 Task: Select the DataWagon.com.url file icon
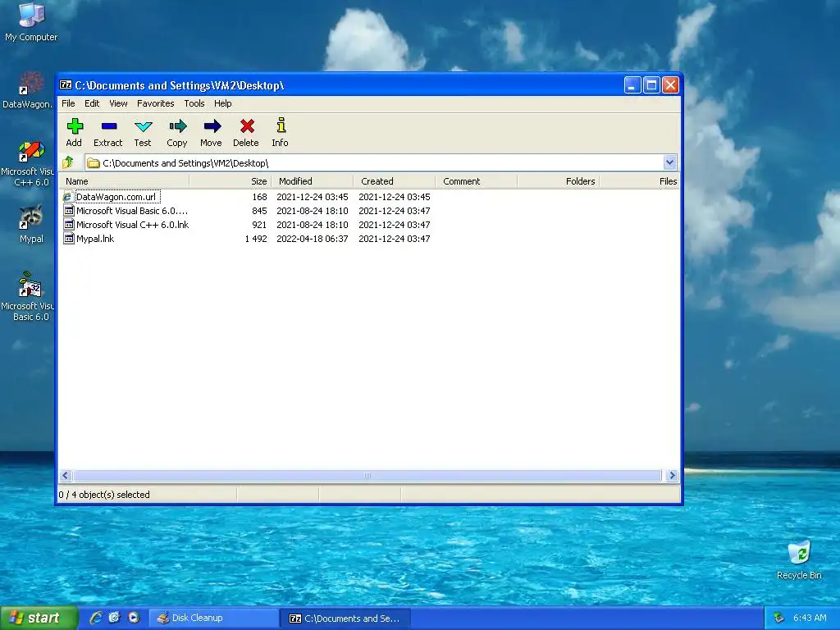[68, 197]
